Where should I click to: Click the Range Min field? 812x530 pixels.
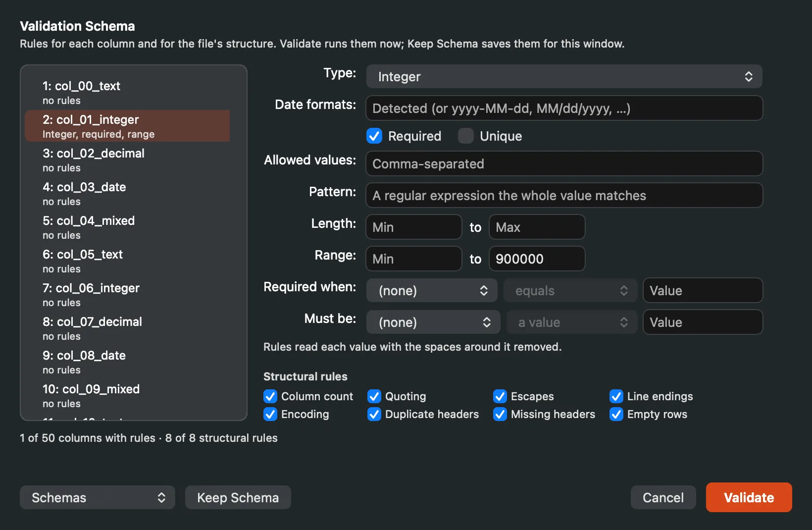414,259
